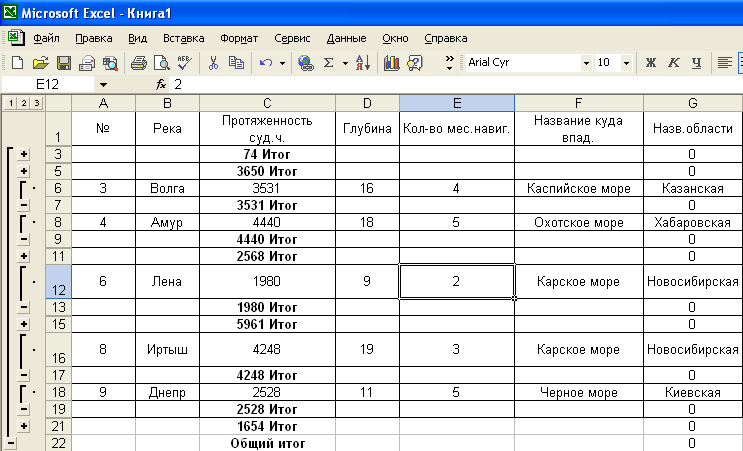Undo the last action

tap(266, 63)
